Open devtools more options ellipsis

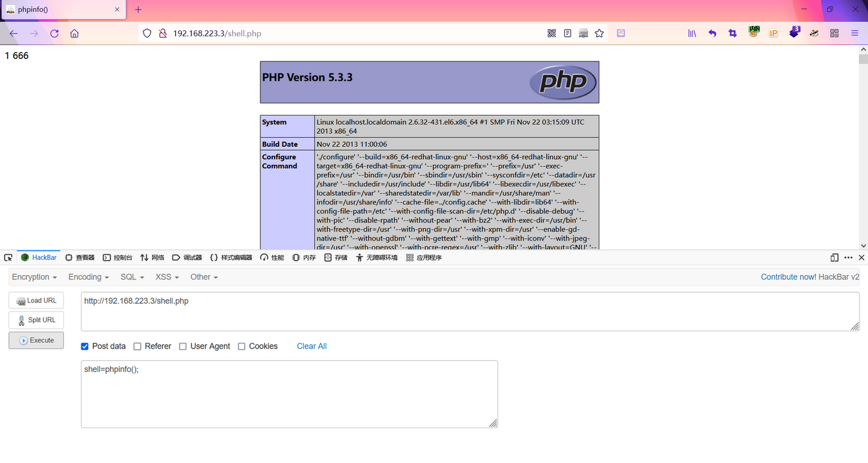coord(849,257)
